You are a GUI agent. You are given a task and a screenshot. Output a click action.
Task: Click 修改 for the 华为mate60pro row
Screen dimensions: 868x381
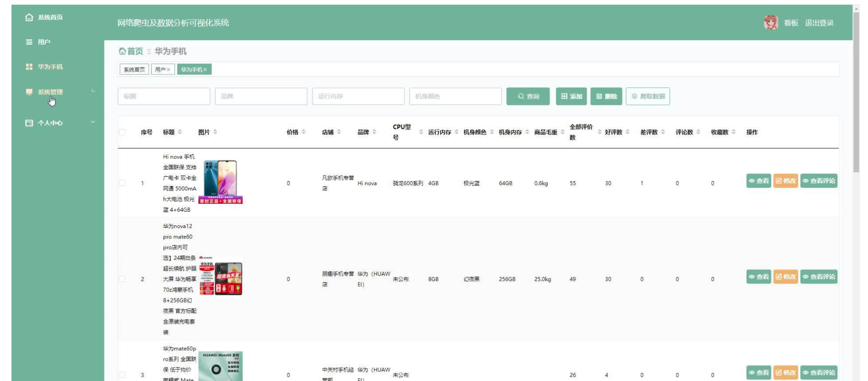pyautogui.click(x=786, y=373)
